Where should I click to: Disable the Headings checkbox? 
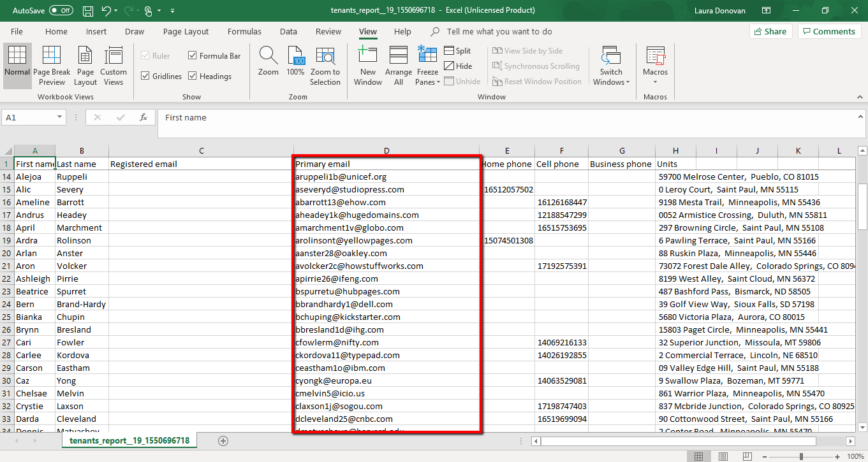(193, 76)
